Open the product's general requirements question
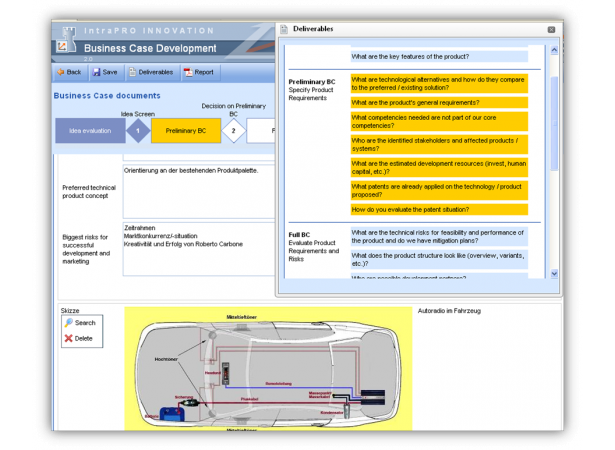Screen dimensions: 615x450 (439, 102)
